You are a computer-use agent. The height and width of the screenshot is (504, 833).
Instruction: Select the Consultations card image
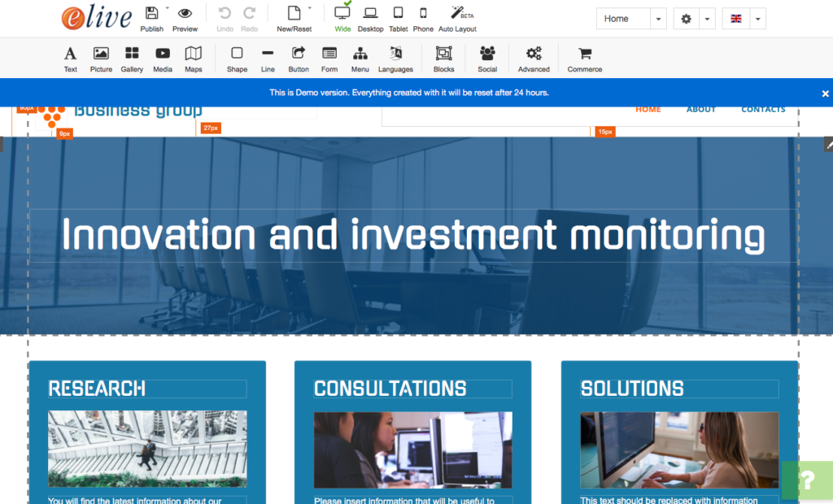pos(412,450)
